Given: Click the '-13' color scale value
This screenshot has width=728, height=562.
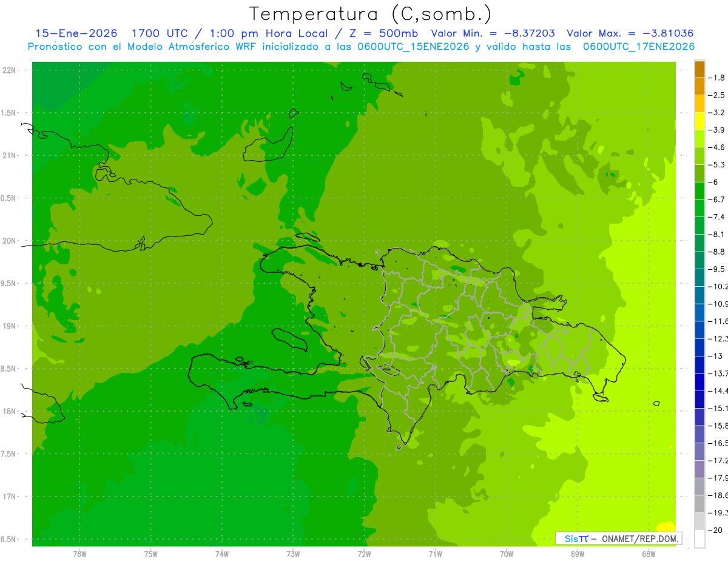Looking at the screenshot, I should coord(715,356).
